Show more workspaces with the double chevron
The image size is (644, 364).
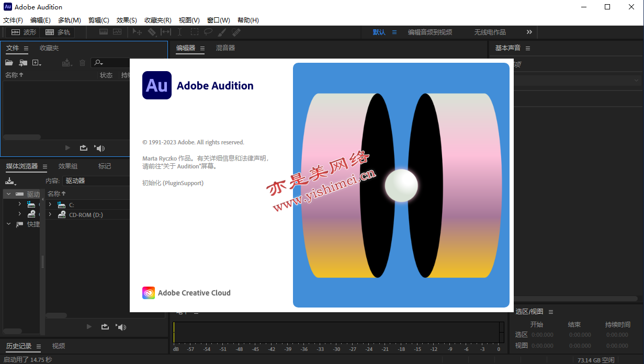tap(529, 32)
